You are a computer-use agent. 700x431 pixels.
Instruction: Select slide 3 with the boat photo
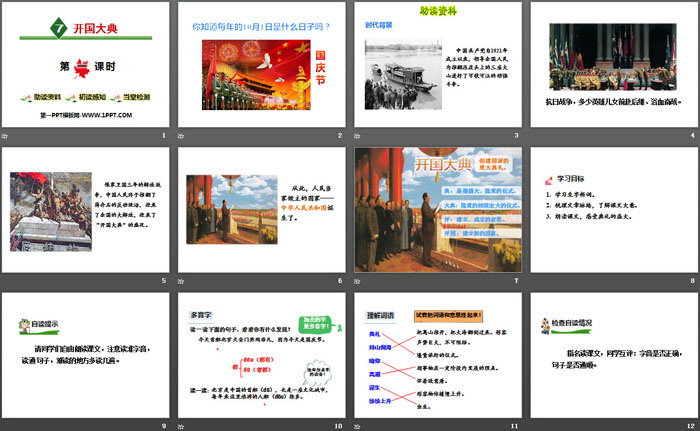coord(435,70)
